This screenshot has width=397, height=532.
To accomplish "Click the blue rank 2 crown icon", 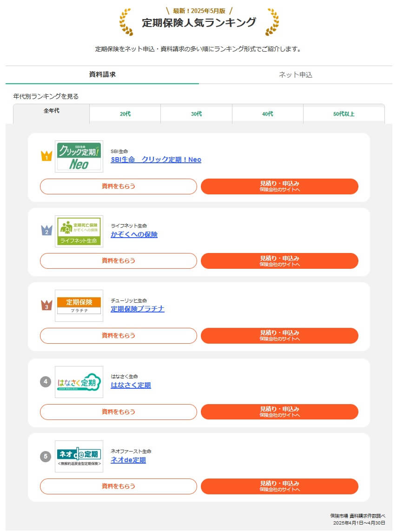I will click(x=46, y=231).
